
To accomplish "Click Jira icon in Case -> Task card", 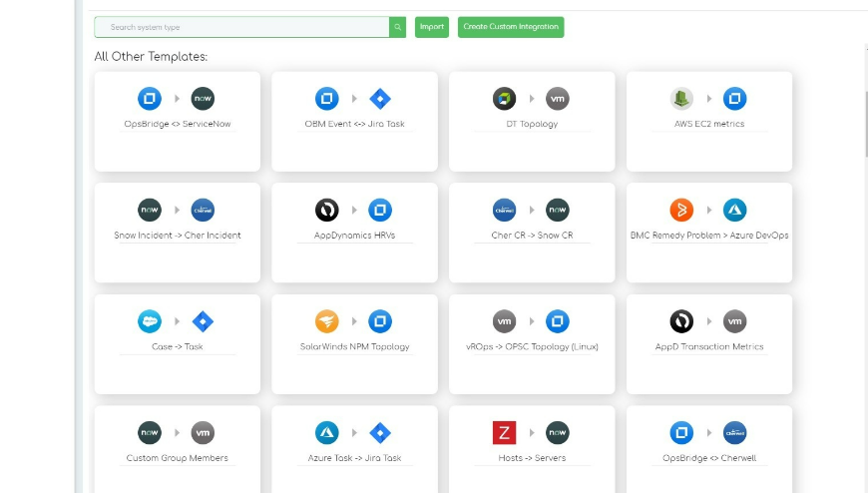I will (x=203, y=321).
